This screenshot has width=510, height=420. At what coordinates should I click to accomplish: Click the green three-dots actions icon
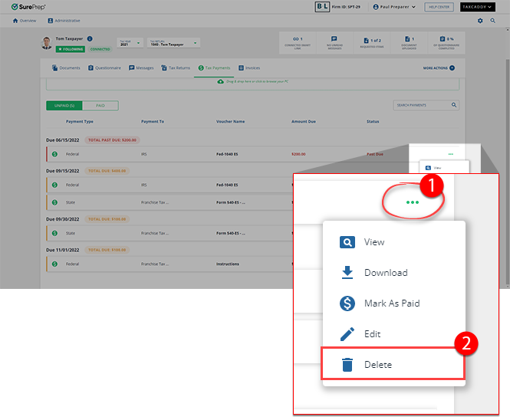click(413, 202)
